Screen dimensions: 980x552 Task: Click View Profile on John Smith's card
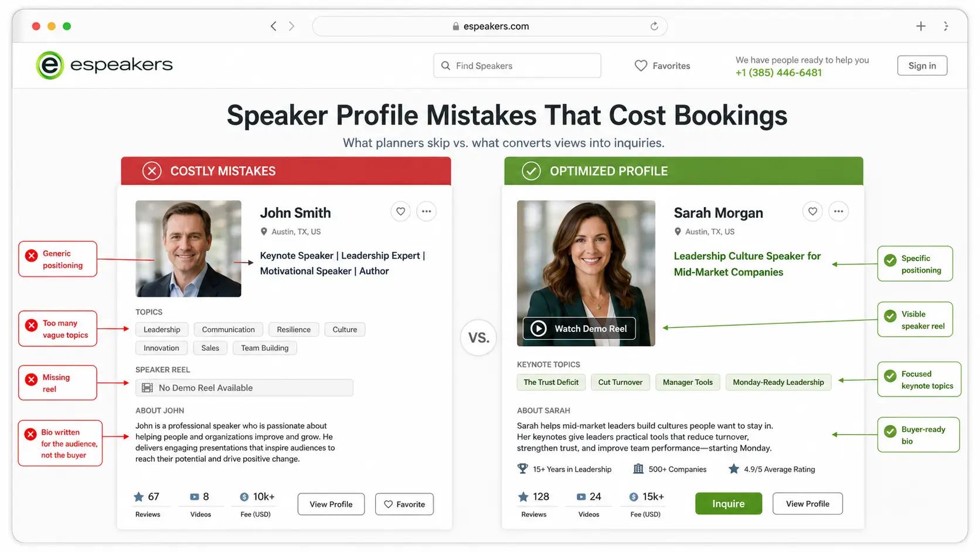pos(331,504)
